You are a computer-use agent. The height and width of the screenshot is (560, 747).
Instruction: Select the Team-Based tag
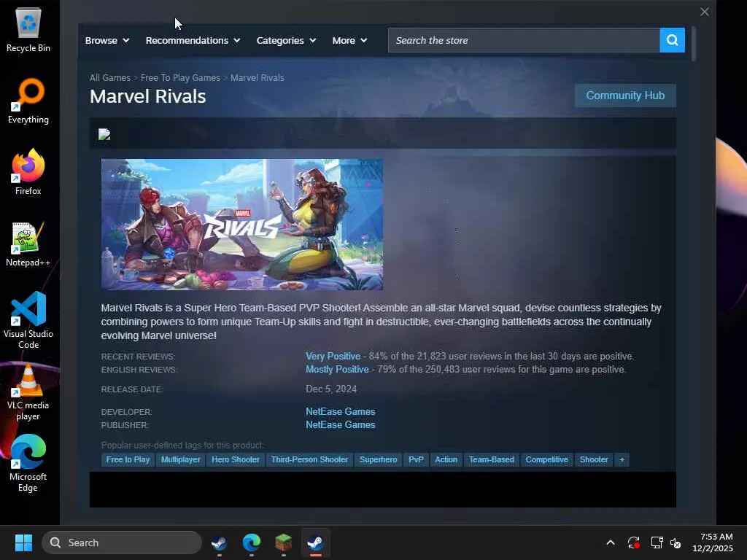pyautogui.click(x=492, y=459)
